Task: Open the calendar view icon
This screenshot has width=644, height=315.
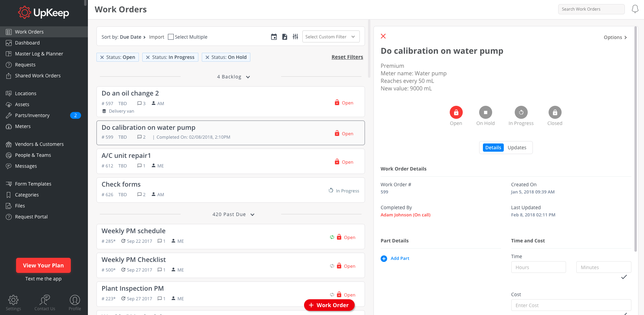Action: (x=274, y=37)
